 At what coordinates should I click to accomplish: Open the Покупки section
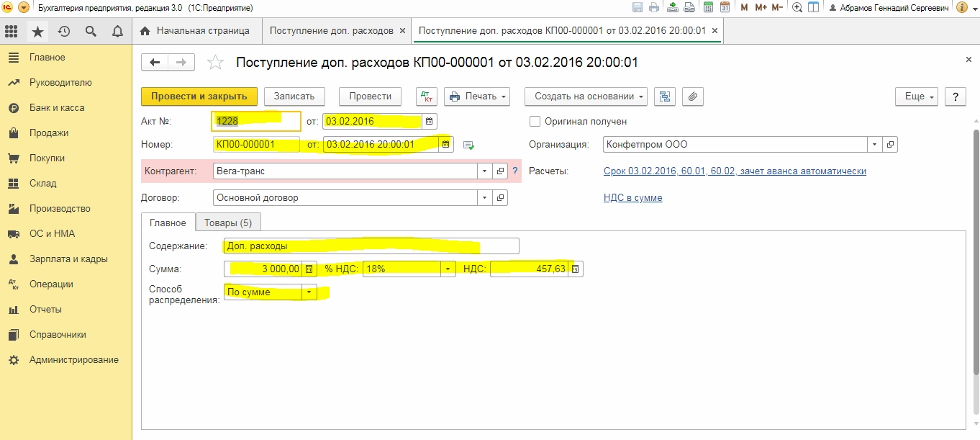(x=47, y=158)
